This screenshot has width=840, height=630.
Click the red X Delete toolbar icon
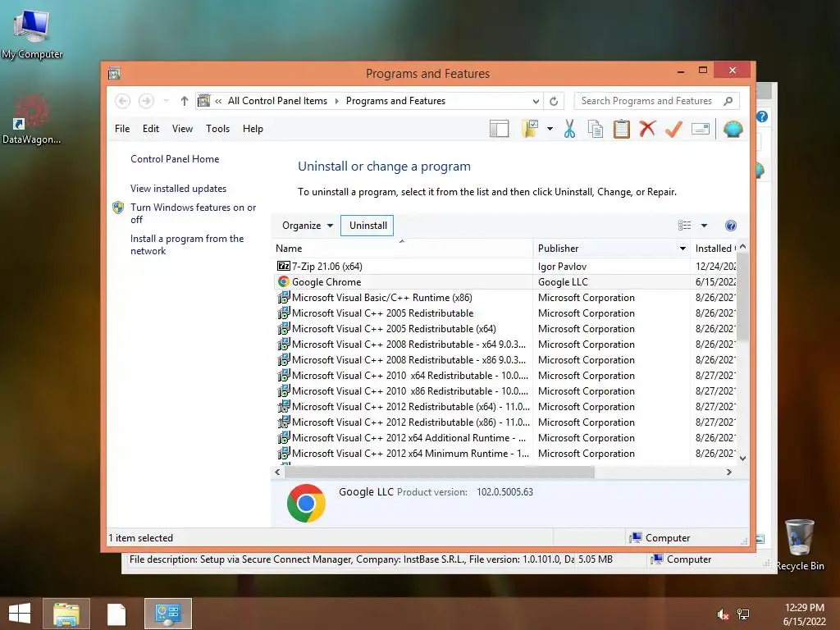tap(647, 129)
